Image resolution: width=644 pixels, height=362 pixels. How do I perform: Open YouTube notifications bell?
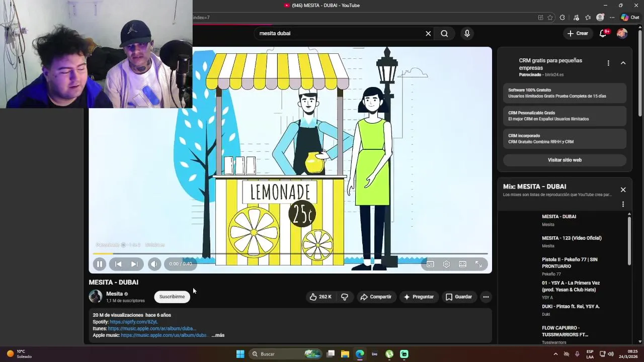point(603,33)
